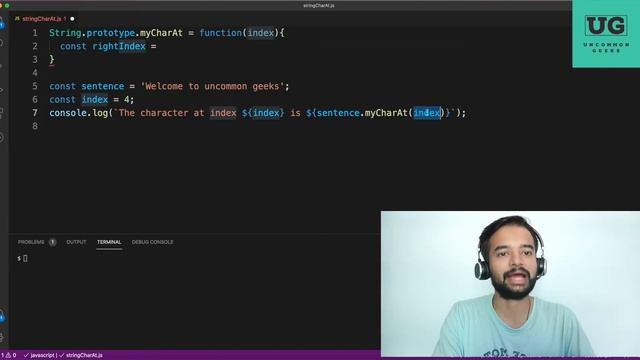Image resolution: width=640 pixels, height=360 pixels.
Task: Click the selected 'index' argument in myCharAt call
Action: pos(427,113)
